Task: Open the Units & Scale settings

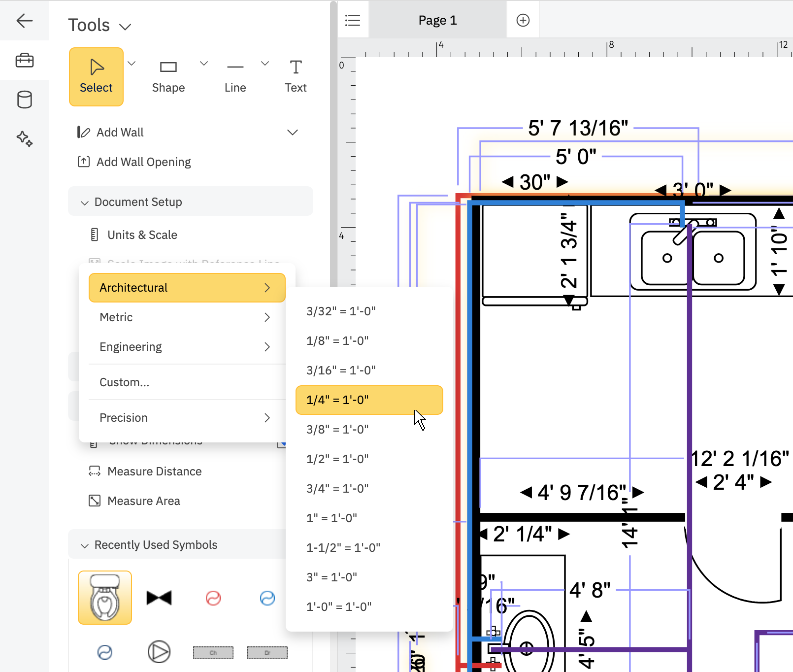Action: coord(142,235)
